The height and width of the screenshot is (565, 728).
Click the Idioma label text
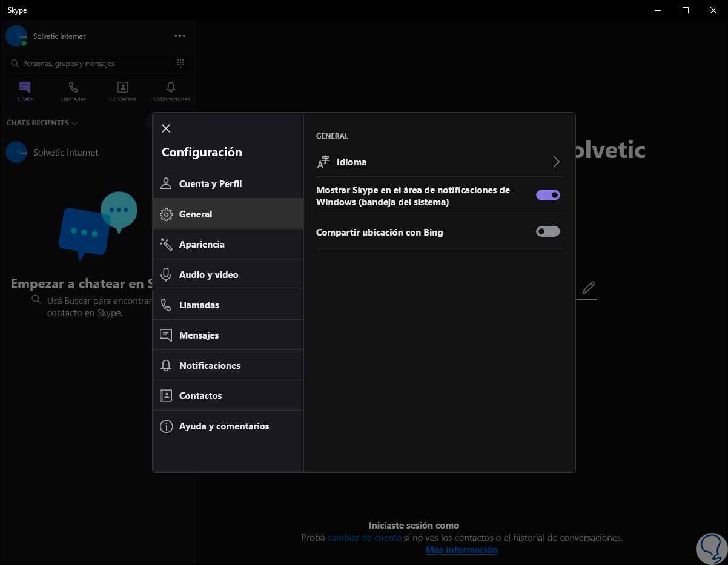click(x=351, y=162)
